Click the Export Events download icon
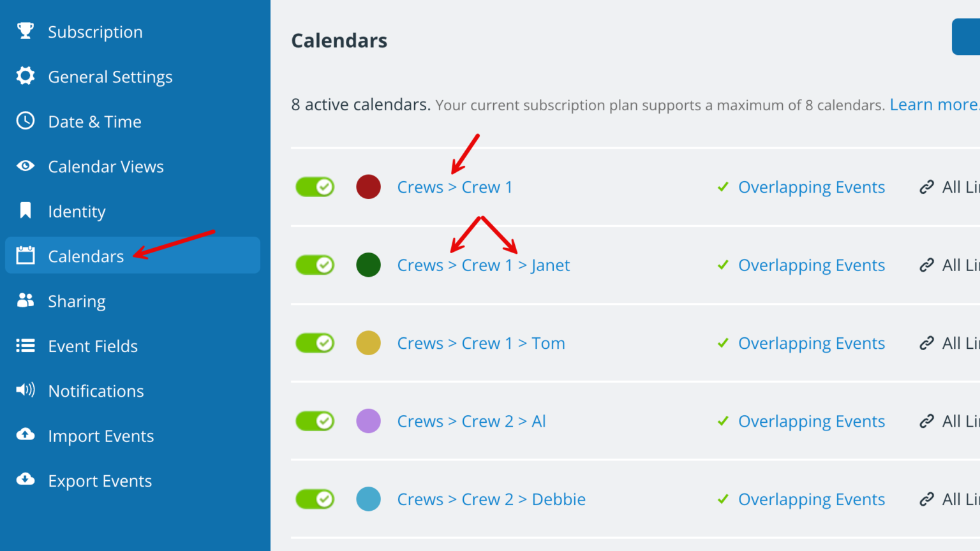Image resolution: width=980 pixels, height=551 pixels. point(24,480)
